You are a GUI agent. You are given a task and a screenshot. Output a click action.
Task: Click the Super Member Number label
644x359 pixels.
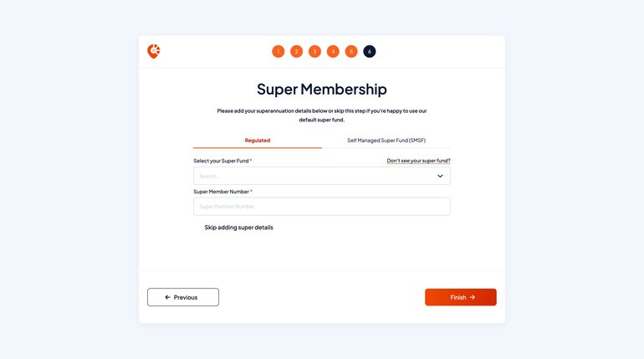[222, 192]
